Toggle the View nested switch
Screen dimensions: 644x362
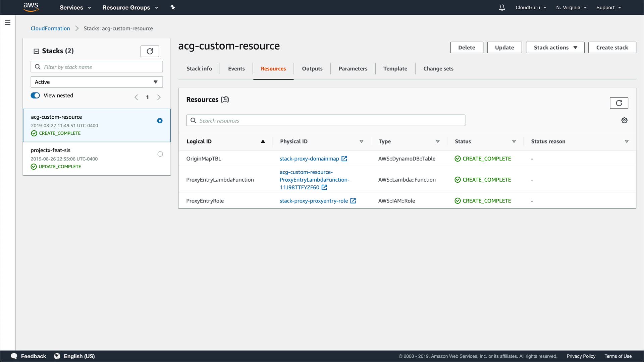[x=35, y=96]
